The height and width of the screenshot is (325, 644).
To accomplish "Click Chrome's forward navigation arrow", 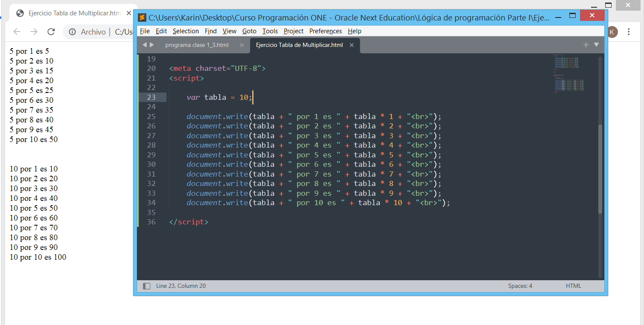I will click(x=34, y=32).
